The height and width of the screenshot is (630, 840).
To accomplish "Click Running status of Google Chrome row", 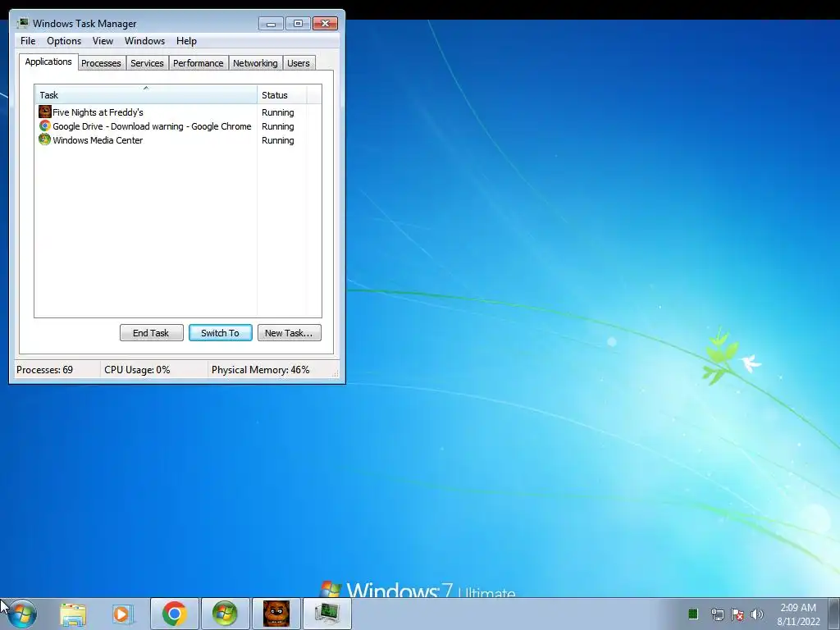I will pos(277,126).
